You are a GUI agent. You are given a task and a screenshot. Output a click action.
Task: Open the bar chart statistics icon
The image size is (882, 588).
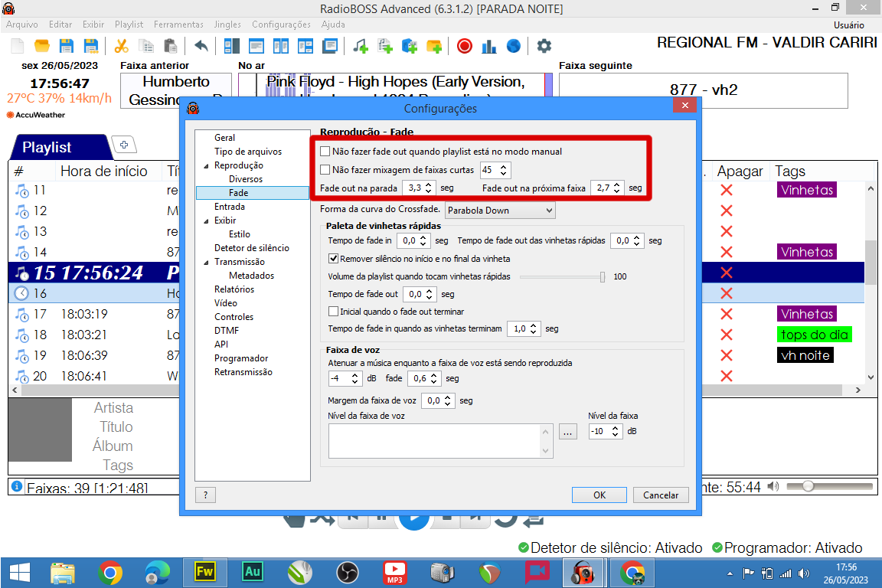(488, 46)
